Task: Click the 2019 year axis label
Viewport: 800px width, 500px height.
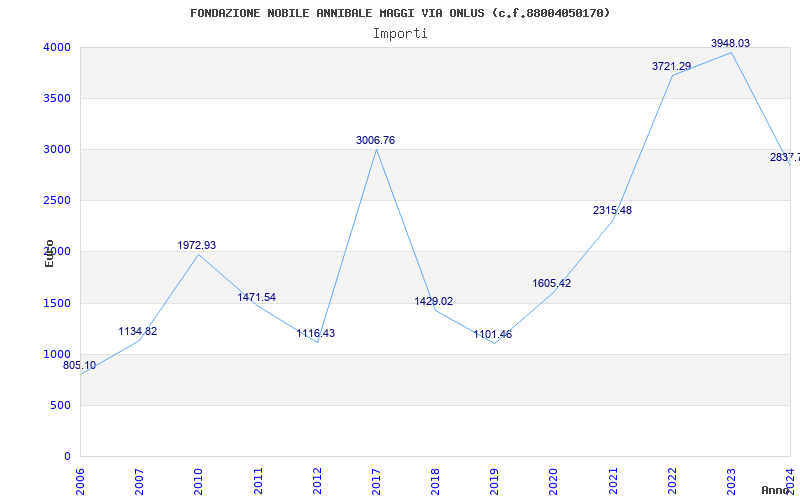Action: pyautogui.click(x=494, y=481)
